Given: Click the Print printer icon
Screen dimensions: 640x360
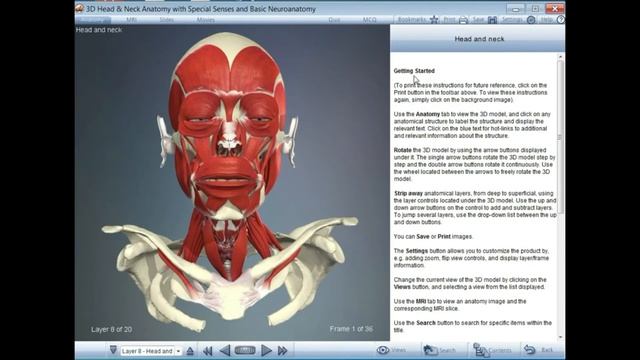Looking at the screenshot, I should tap(463, 20).
